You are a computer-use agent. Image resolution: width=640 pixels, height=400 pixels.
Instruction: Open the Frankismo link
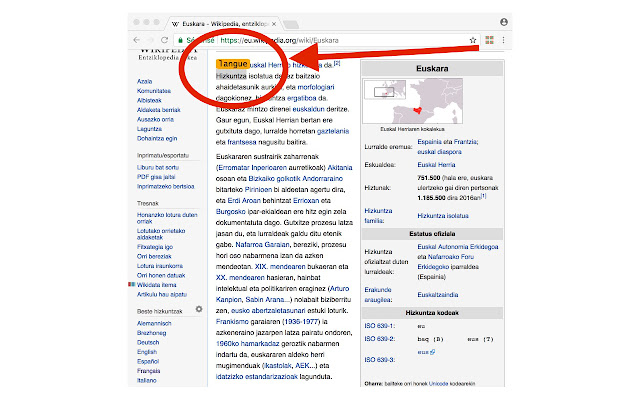(x=232, y=322)
